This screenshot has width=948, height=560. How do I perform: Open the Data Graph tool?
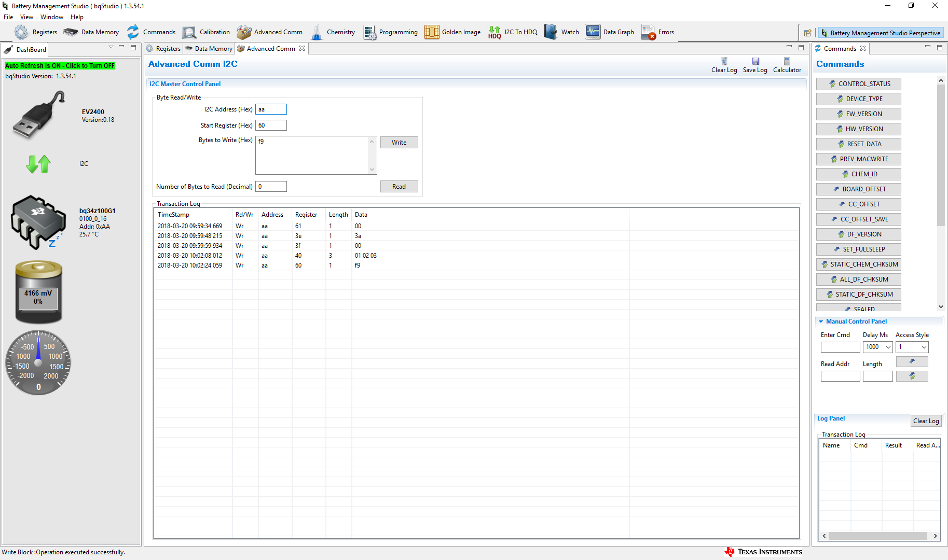point(610,32)
